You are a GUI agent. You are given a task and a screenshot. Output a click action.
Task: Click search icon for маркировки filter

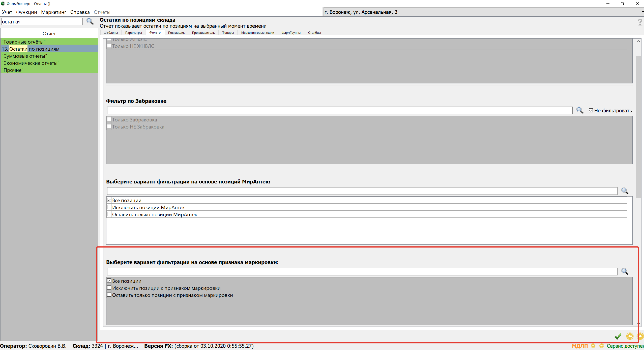tap(625, 272)
